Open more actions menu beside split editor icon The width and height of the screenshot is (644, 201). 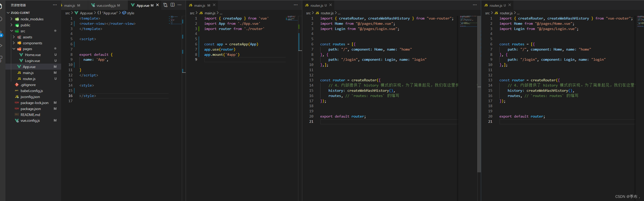click(179, 5)
